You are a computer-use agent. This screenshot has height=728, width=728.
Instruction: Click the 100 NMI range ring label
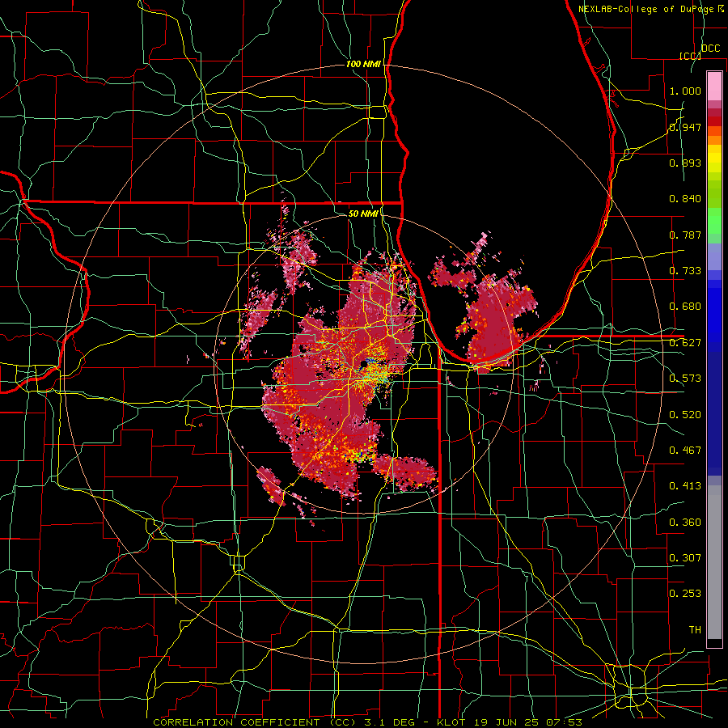[363, 64]
